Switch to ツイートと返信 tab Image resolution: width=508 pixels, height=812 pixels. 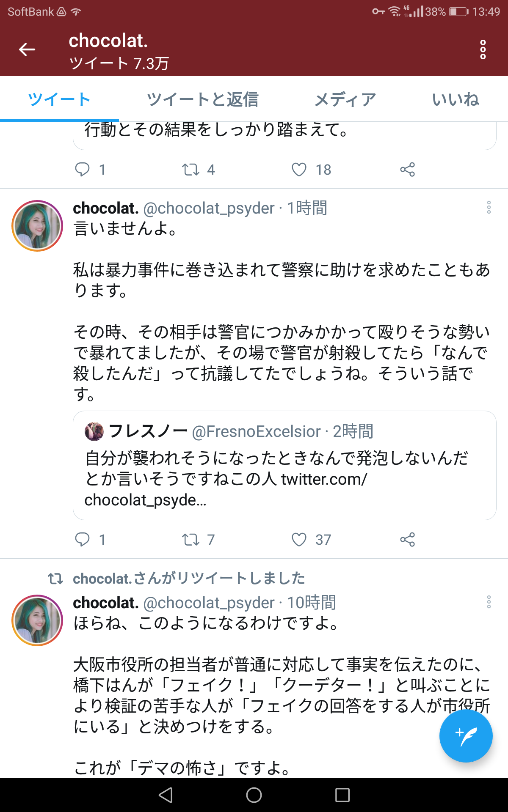pos(202,100)
